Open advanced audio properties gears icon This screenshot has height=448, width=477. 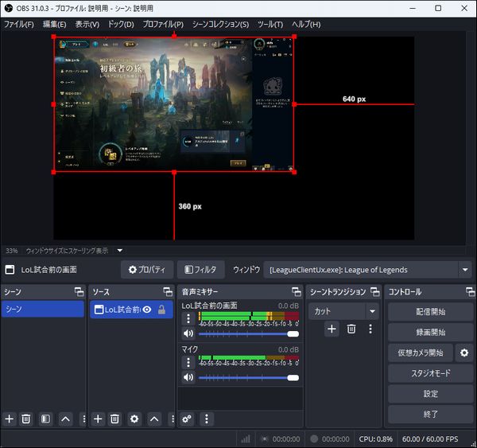point(187,419)
